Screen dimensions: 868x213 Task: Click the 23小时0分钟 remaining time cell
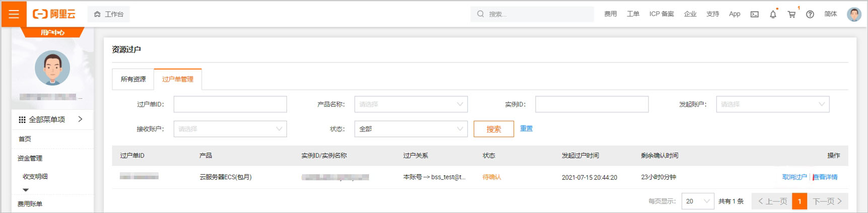659,177
